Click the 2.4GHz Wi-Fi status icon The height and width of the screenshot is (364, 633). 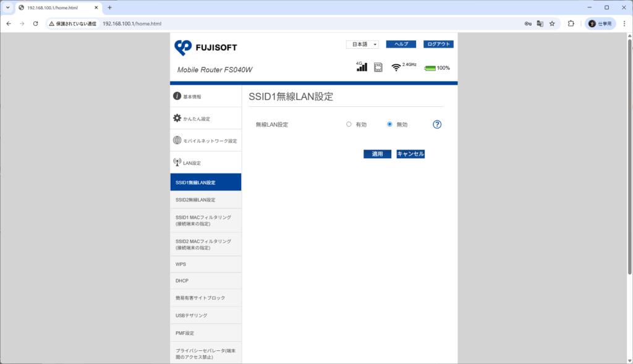click(396, 67)
